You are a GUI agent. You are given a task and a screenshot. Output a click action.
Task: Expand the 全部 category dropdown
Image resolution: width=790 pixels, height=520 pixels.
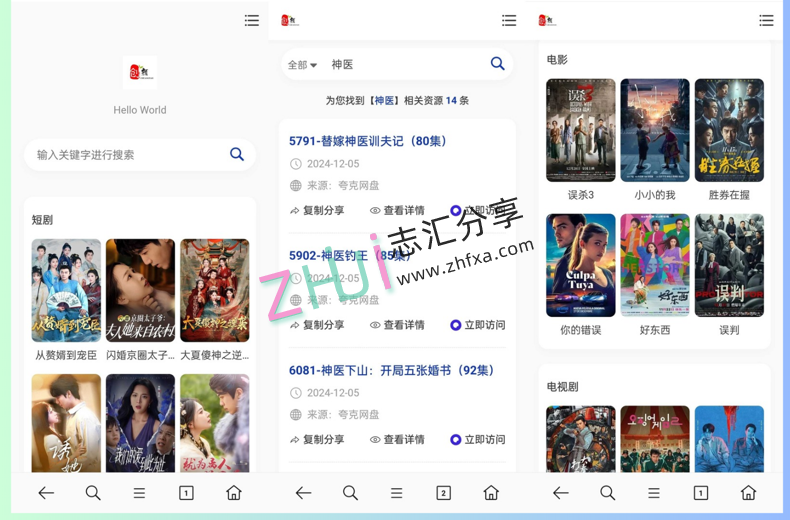(x=302, y=64)
